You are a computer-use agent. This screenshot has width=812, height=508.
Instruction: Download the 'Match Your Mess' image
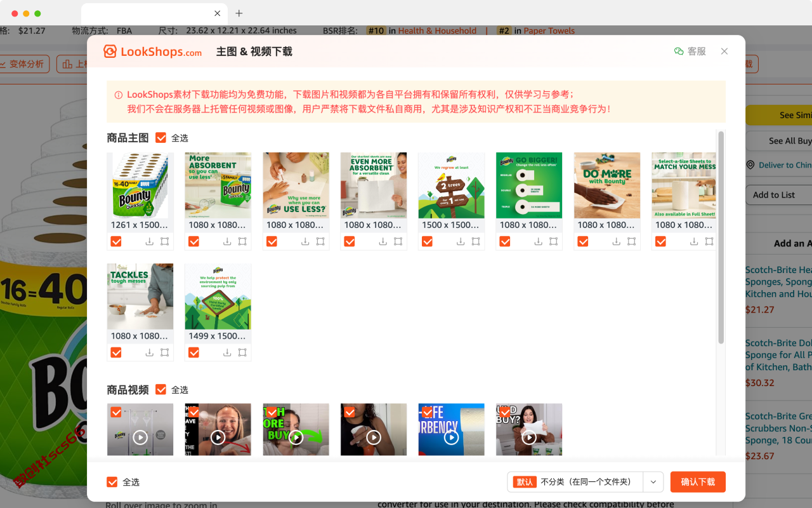tap(694, 241)
